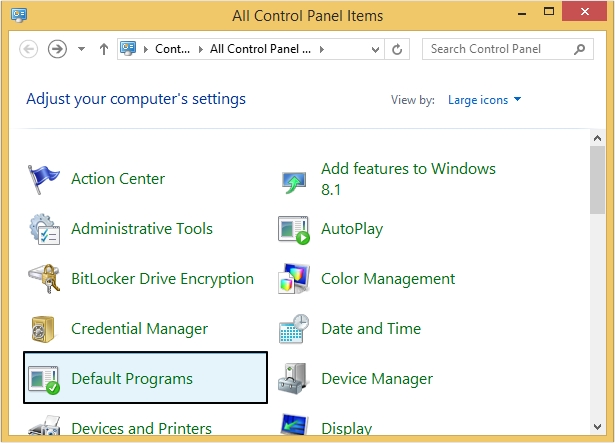
Task: Expand the Large icons view dropdown
Action: click(485, 100)
